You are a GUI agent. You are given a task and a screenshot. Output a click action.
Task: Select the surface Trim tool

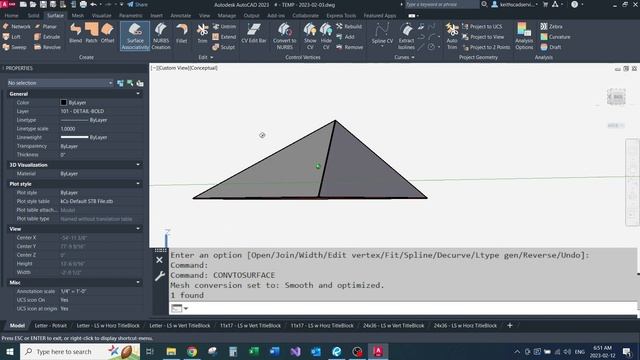coord(202,33)
